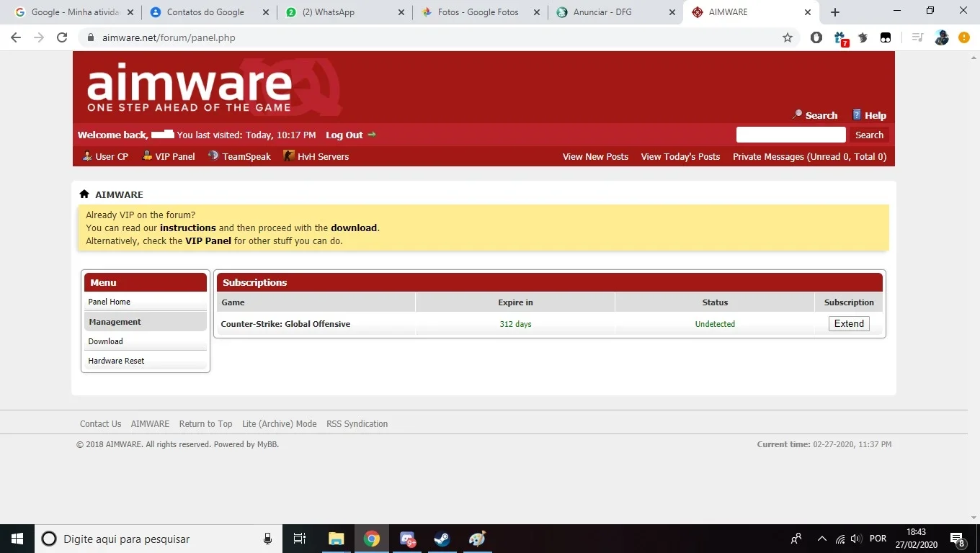Image resolution: width=980 pixels, height=553 pixels.
Task: Click the Help book icon
Action: tap(857, 114)
